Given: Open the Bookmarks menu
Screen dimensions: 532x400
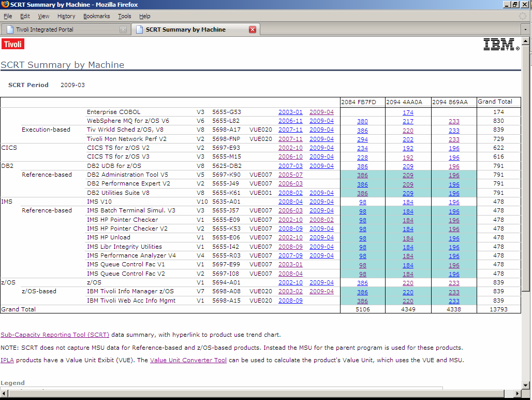Looking at the screenshot, I should (x=96, y=16).
